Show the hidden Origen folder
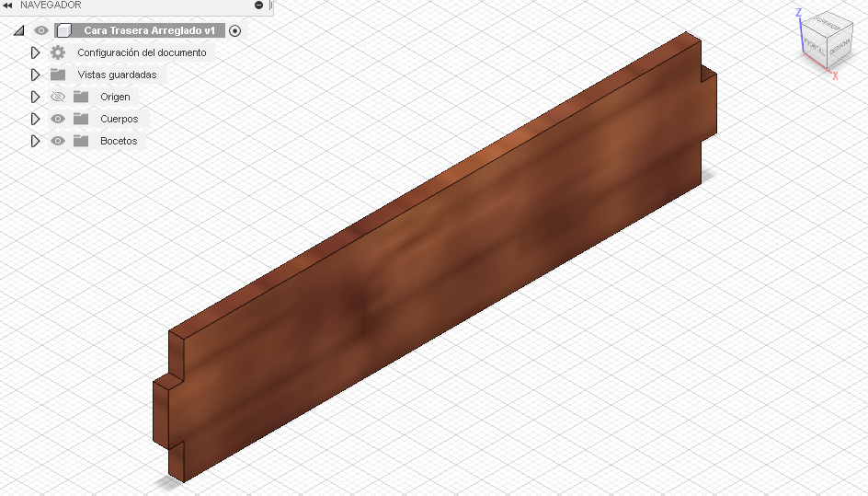The height and width of the screenshot is (496, 868). click(x=58, y=97)
